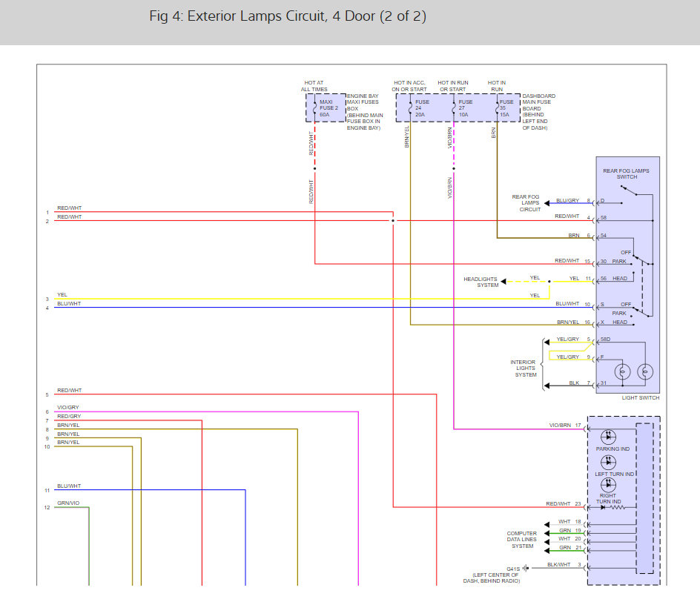
Task: Click the 'YEL/GRY' wire label at pin 9
Action: (568, 357)
